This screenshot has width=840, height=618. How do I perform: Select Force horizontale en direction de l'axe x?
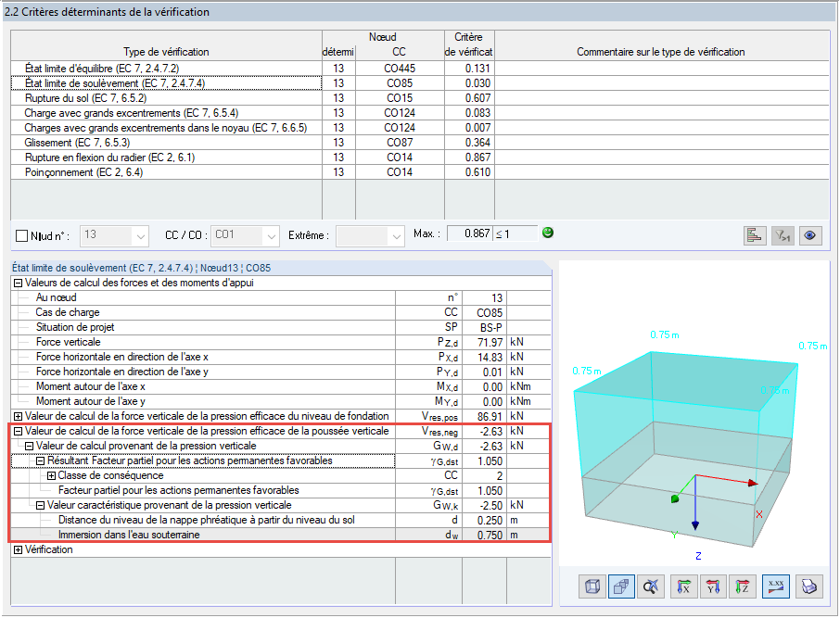coord(281,358)
